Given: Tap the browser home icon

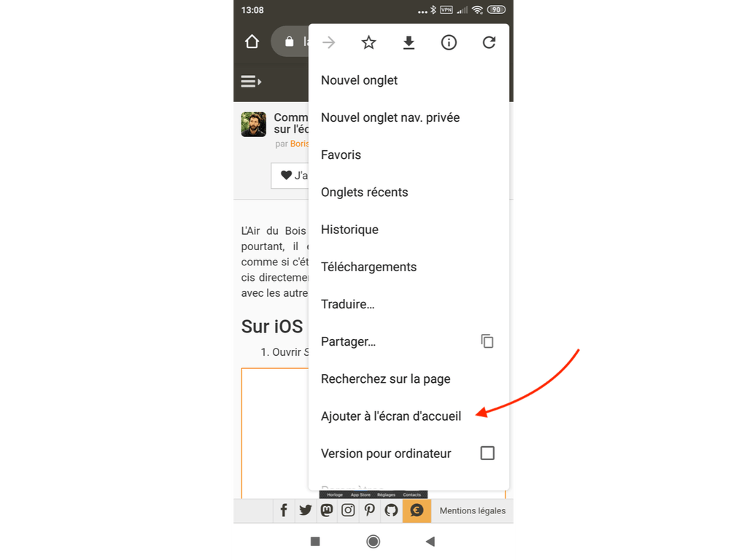Looking at the screenshot, I should pyautogui.click(x=252, y=42).
